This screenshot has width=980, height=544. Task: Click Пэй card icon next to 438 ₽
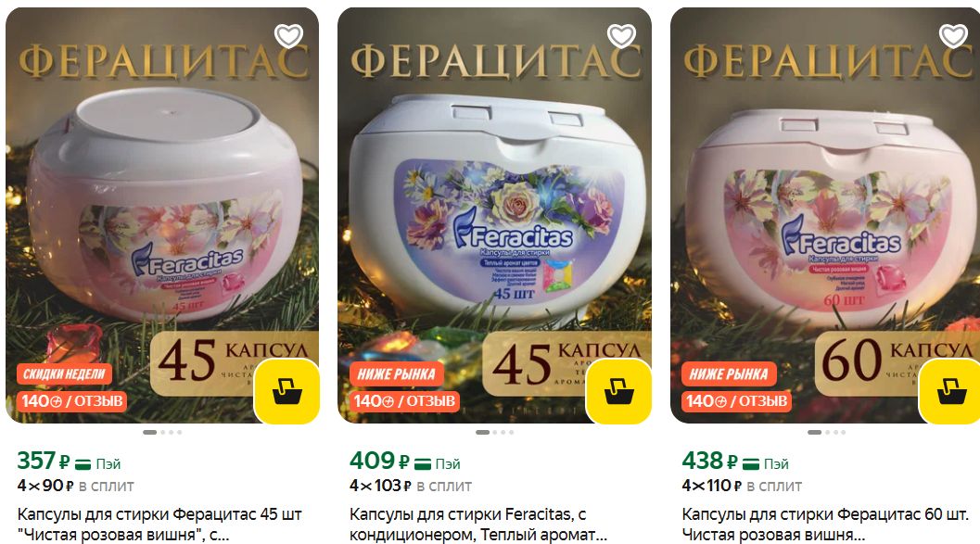751,464
